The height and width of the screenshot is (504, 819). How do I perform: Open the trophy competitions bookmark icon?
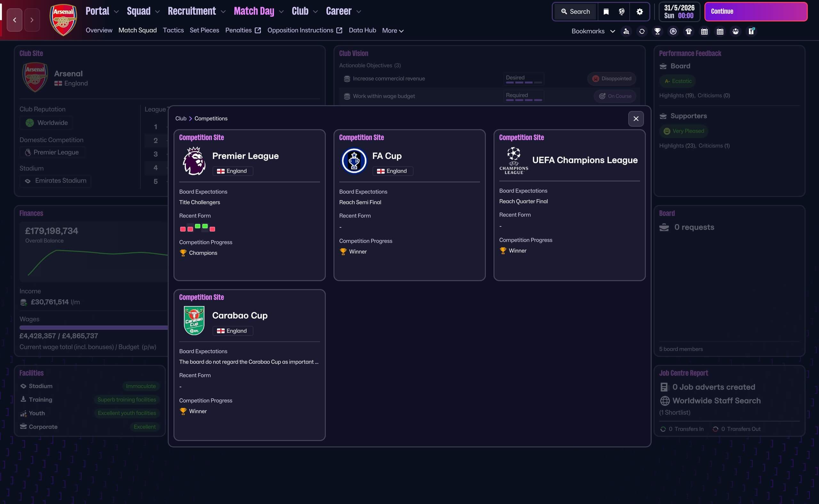point(657,31)
